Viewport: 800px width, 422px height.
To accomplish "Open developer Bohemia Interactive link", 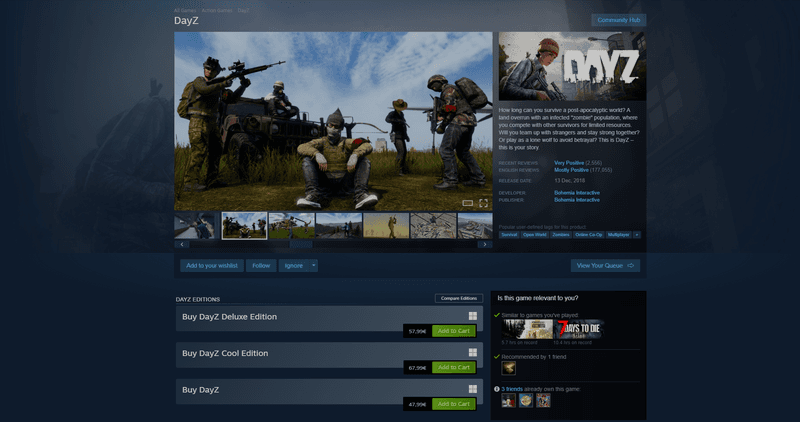I will point(577,193).
